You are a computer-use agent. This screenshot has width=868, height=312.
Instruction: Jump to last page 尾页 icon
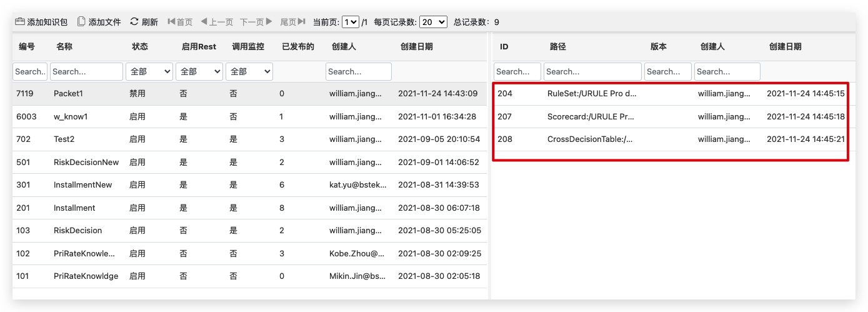302,22
